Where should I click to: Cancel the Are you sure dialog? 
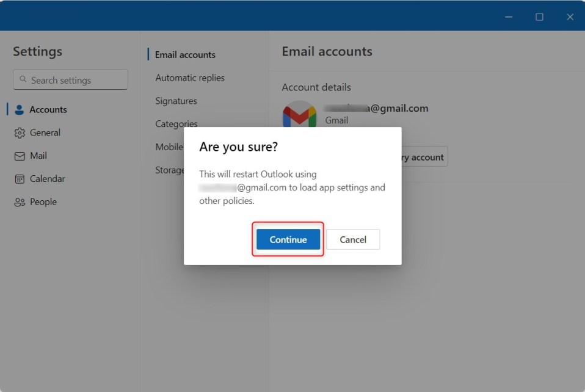[x=353, y=239]
